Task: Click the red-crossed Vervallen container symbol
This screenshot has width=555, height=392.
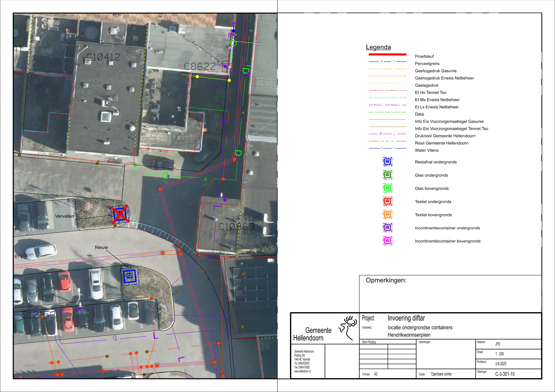Action: [120, 214]
